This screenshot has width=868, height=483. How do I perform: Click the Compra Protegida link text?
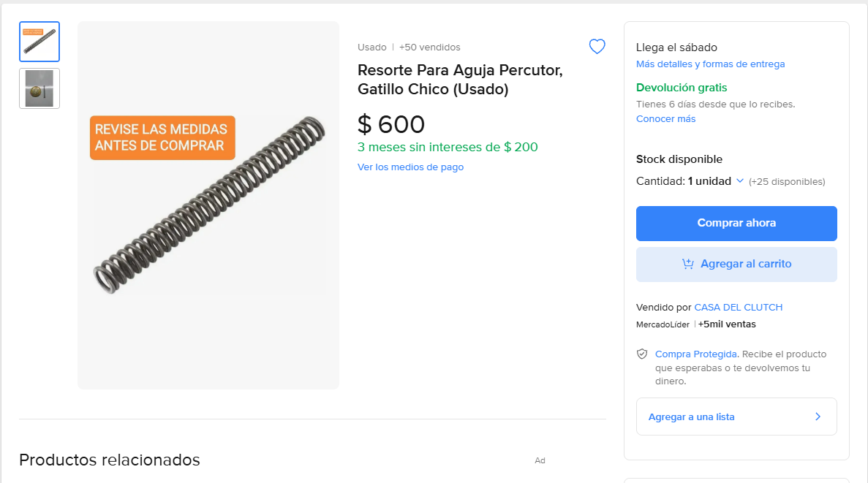point(696,354)
